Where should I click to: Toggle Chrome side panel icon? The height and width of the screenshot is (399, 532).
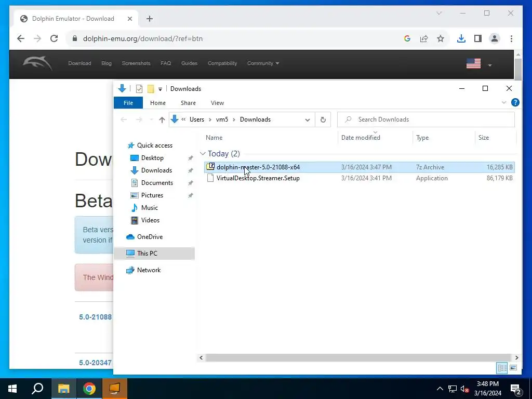coord(478,38)
